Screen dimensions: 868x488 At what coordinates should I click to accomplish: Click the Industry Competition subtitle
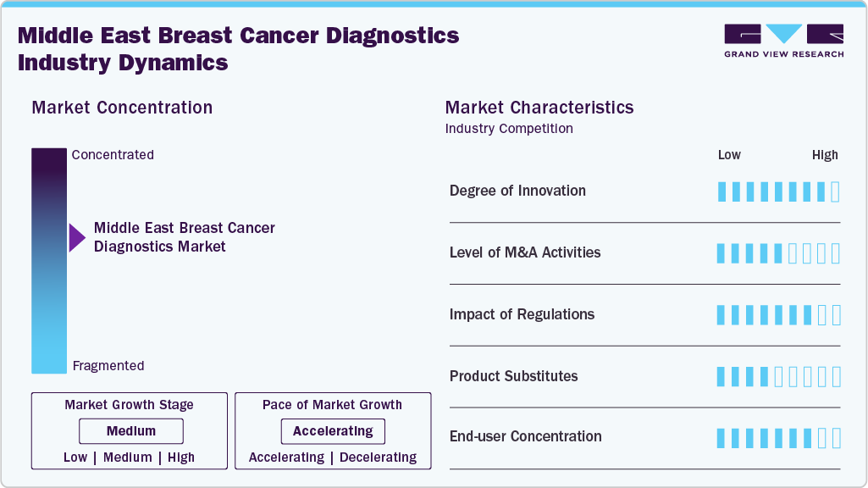pyautogui.click(x=509, y=129)
